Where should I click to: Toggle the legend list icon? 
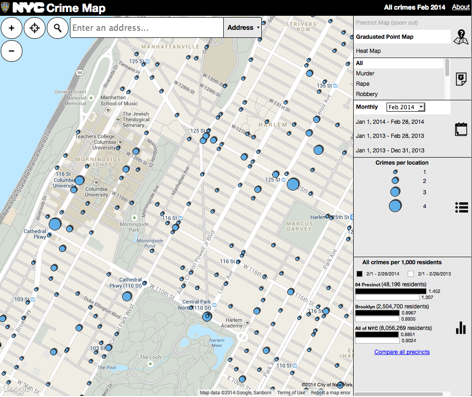[461, 207]
